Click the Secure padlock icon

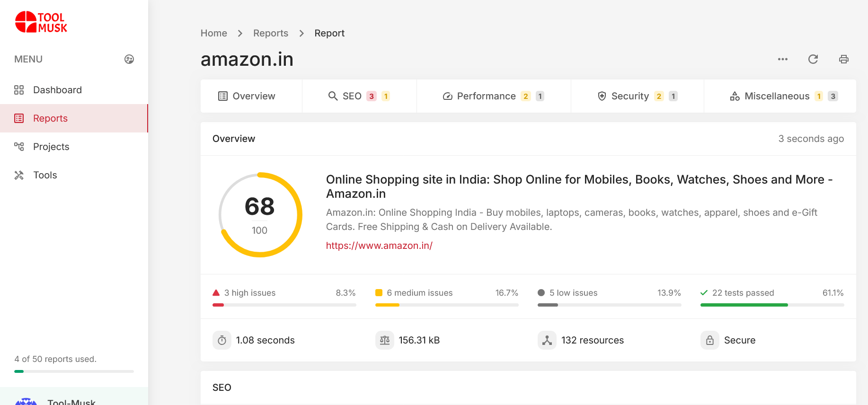710,340
